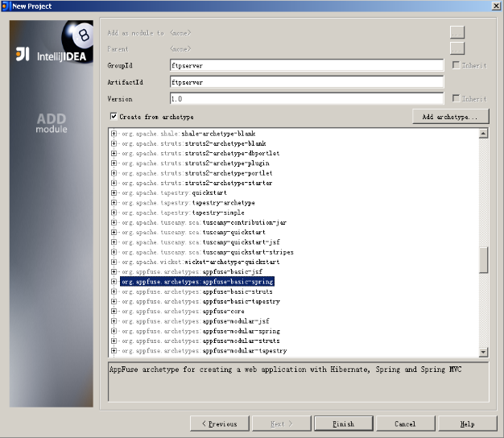
Task: Select struts2-archetype-dbportlet archetype
Action: tap(200, 153)
